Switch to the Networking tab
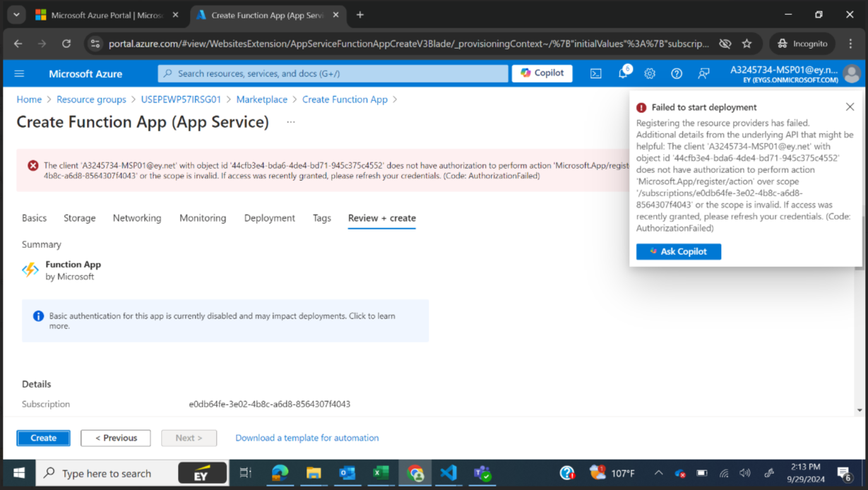Screen dimensions: 868x490 (x=137, y=218)
